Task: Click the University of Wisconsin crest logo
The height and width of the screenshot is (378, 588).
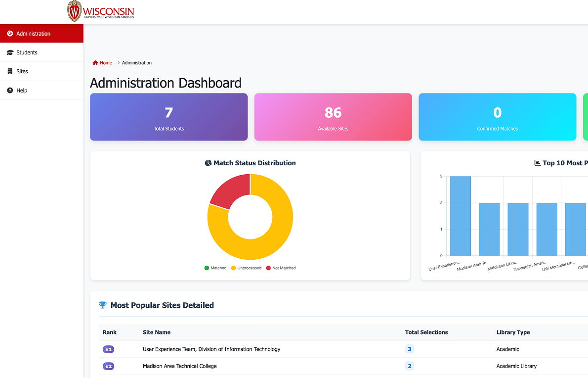Action: point(74,11)
